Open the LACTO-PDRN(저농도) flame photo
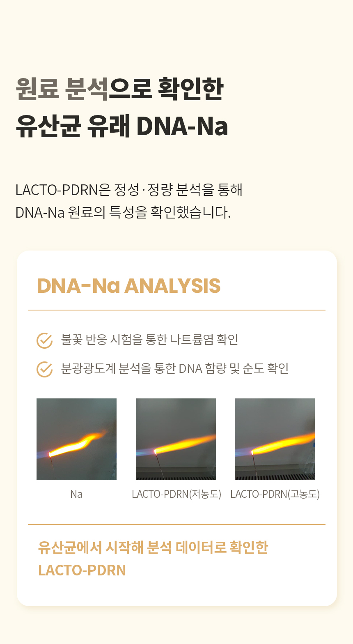This screenshot has height=644, width=353. [176, 439]
